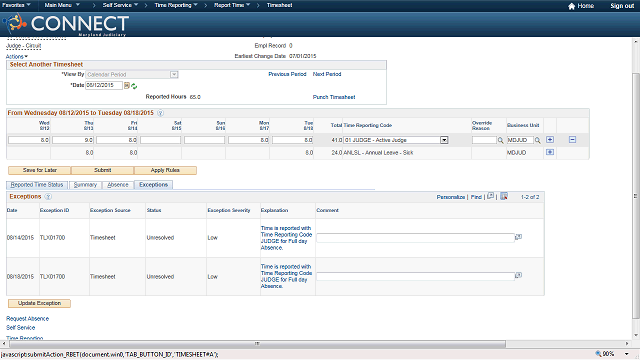Add a row after the JUDGE row

pyautogui.click(x=550, y=140)
